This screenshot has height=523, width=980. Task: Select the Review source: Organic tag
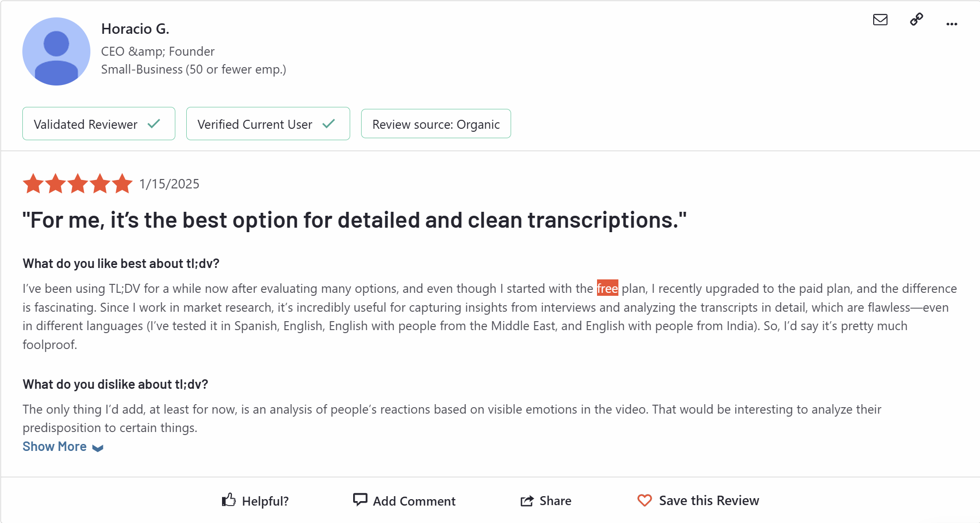click(436, 124)
